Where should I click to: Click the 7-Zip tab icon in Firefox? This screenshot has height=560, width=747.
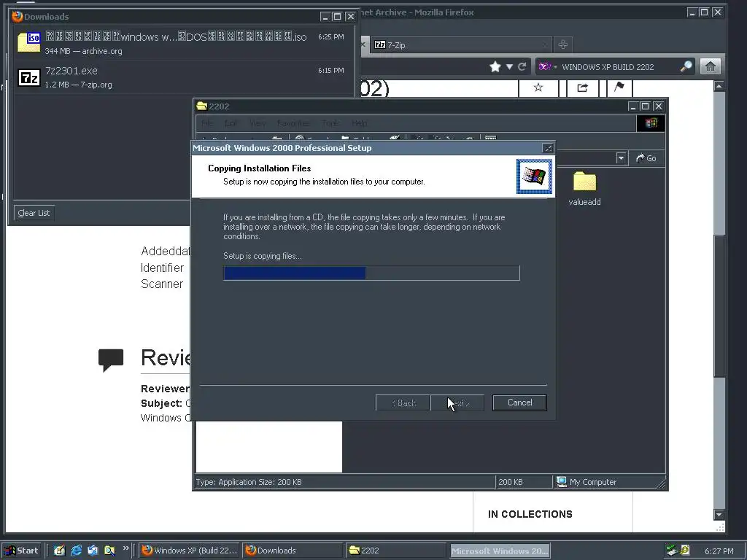tap(379, 44)
